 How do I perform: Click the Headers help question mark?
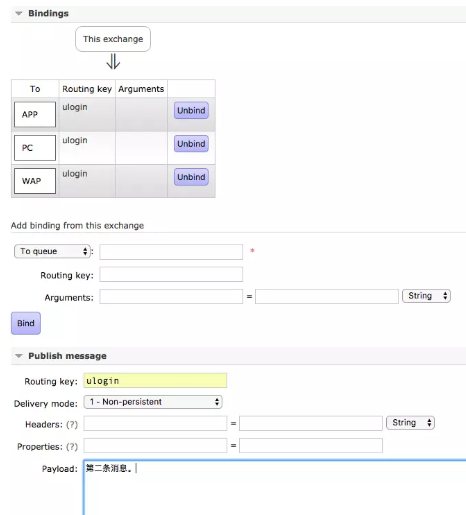(72, 424)
